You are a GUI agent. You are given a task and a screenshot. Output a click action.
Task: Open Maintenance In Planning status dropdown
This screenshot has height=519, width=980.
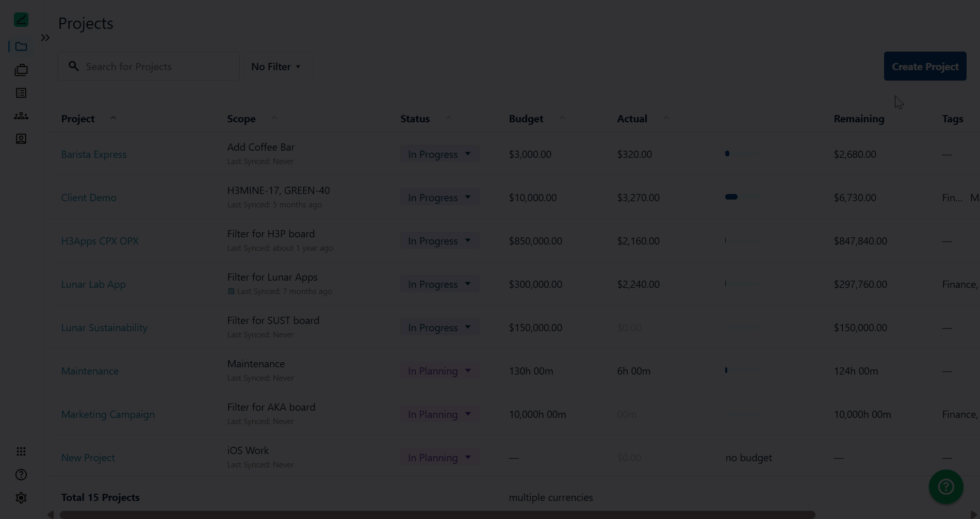pos(439,371)
